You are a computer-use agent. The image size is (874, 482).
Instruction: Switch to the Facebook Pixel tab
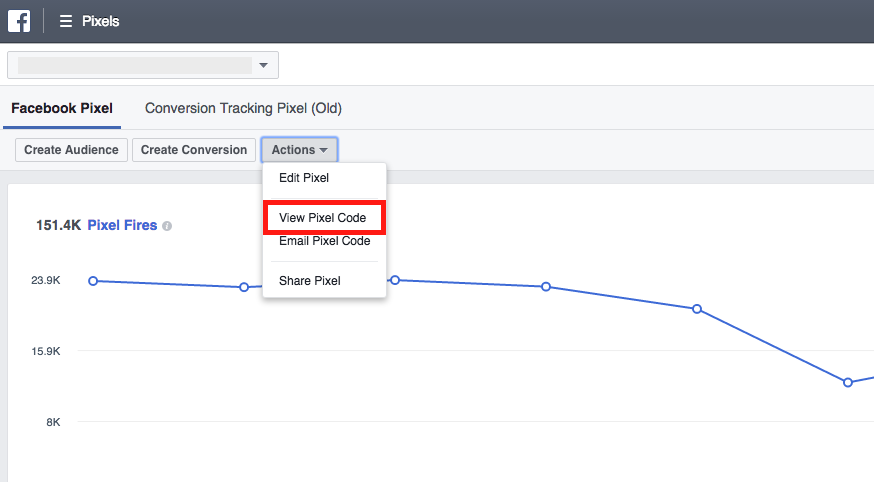62,108
